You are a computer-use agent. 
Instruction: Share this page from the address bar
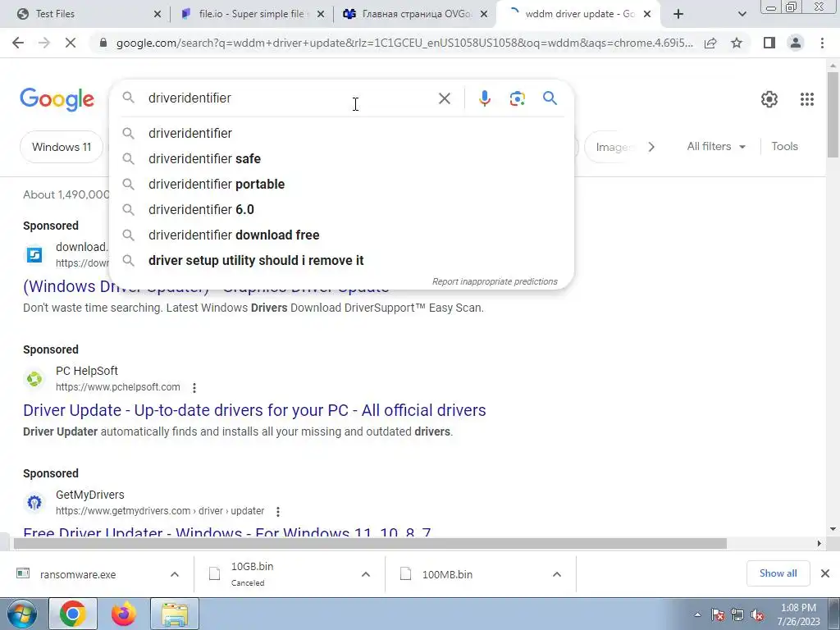[x=710, y=43]
